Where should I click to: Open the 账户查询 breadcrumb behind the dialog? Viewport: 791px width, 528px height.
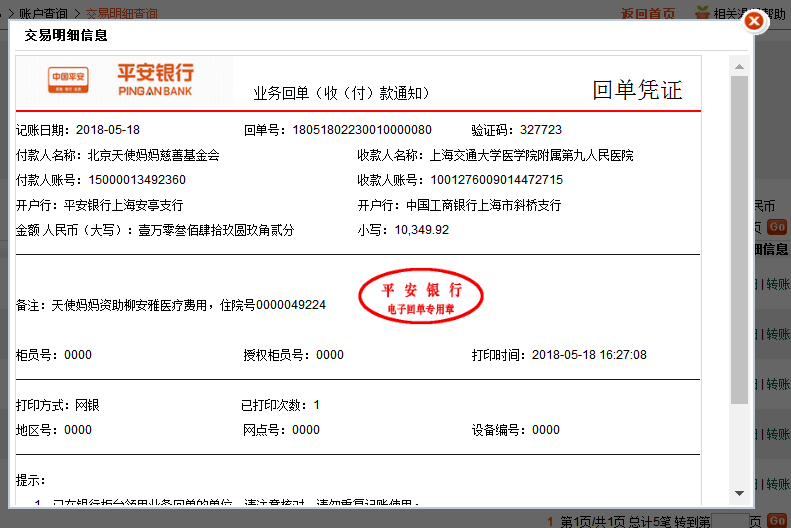[43, 14]
